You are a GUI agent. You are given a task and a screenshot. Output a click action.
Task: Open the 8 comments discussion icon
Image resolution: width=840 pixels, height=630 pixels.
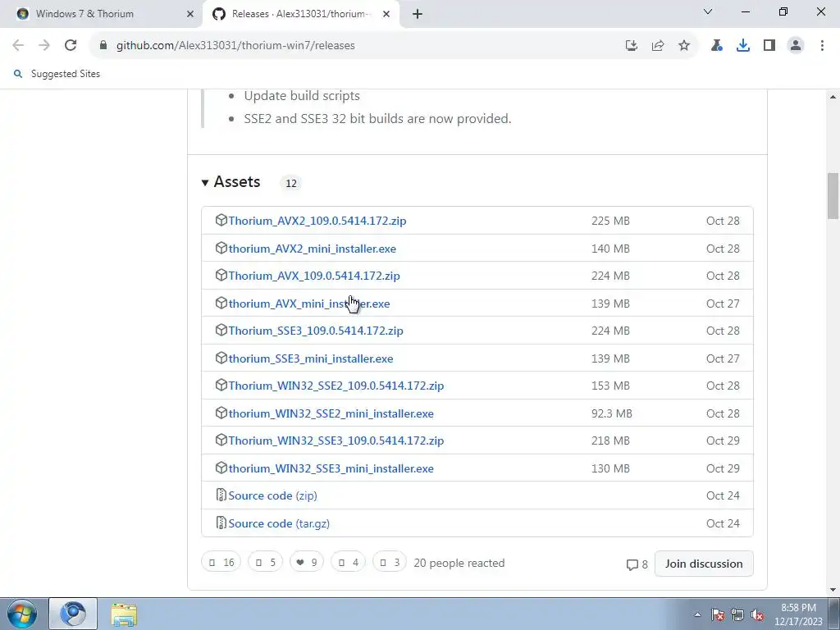point(637,564)
